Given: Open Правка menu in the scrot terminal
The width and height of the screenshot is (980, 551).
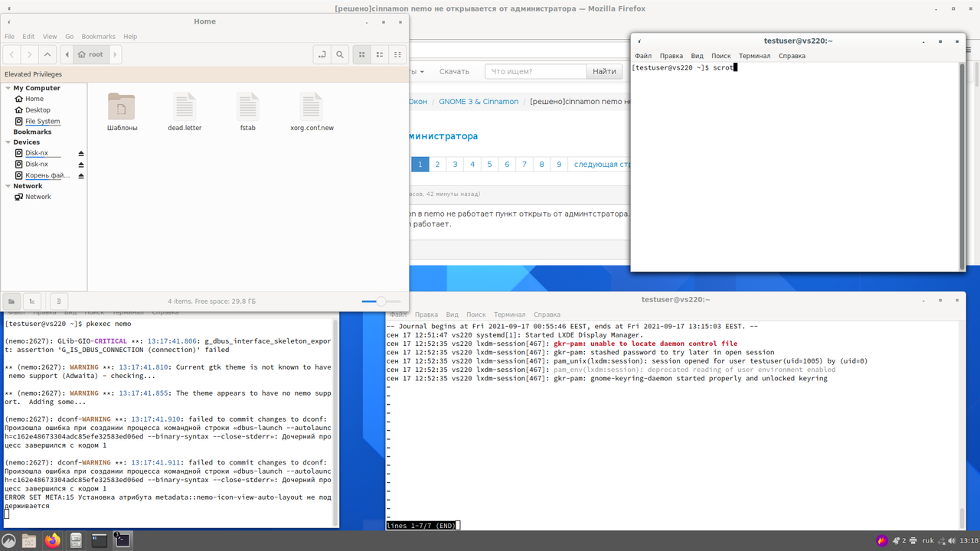Looking at the screenshot, I should [x=671, y=56].
